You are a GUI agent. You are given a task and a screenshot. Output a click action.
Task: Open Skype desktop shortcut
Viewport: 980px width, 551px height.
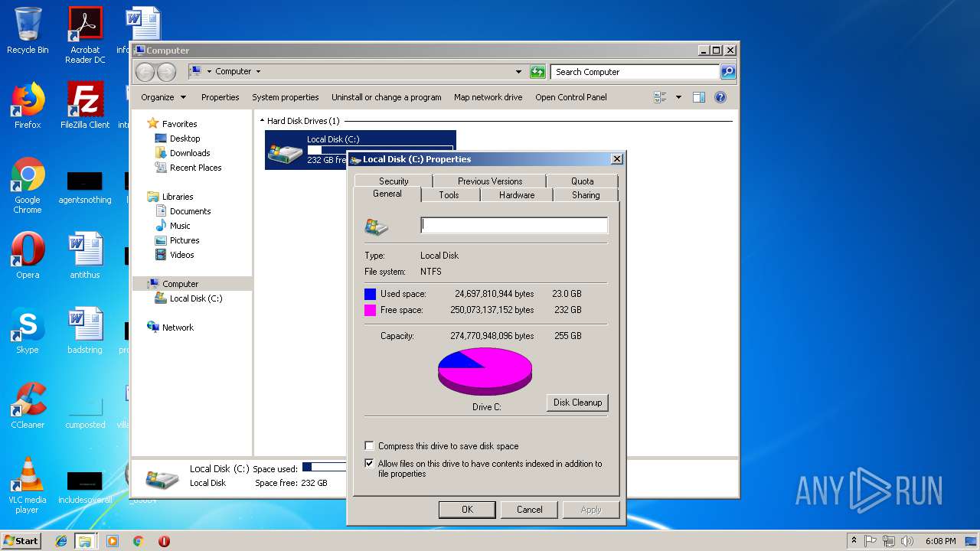point(28,331)
